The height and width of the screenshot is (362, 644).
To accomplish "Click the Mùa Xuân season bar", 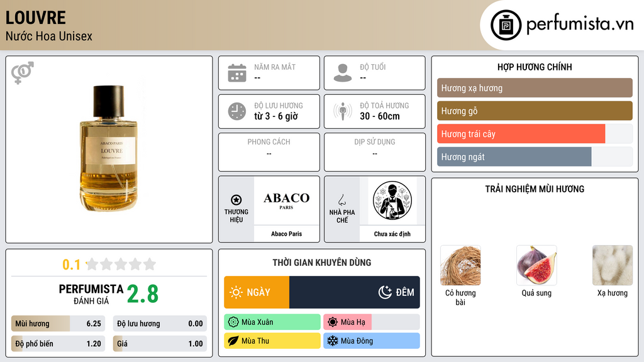I will (272, 322).
